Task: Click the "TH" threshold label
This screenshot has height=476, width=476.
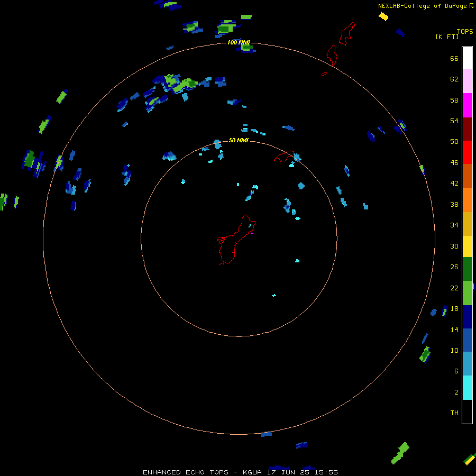Action: (x=454, y=413)
